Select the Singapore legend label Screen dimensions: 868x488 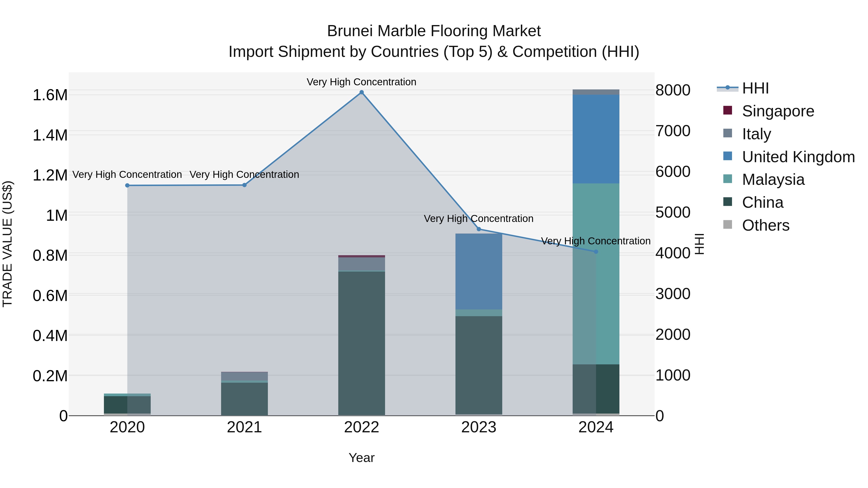(x=778, y=111)
